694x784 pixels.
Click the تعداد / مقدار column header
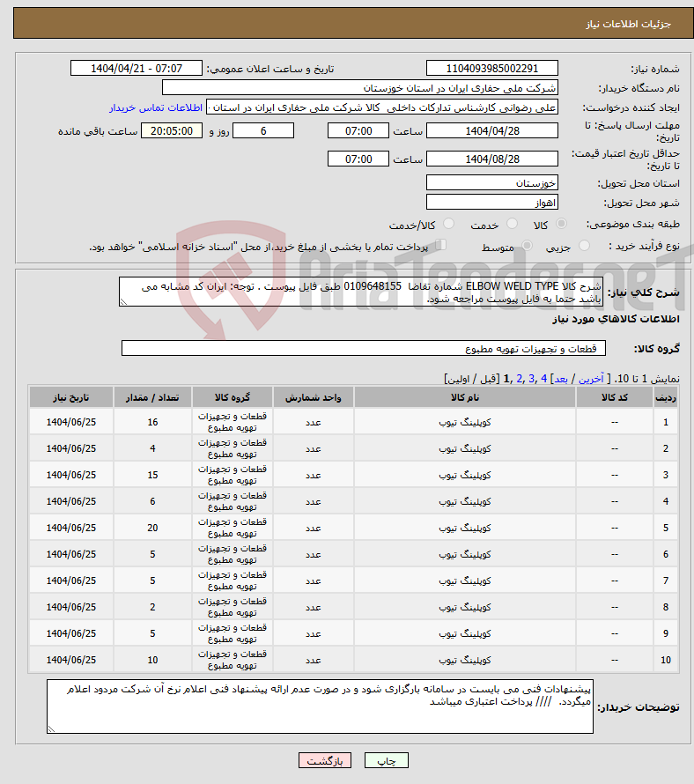(152, 397)
